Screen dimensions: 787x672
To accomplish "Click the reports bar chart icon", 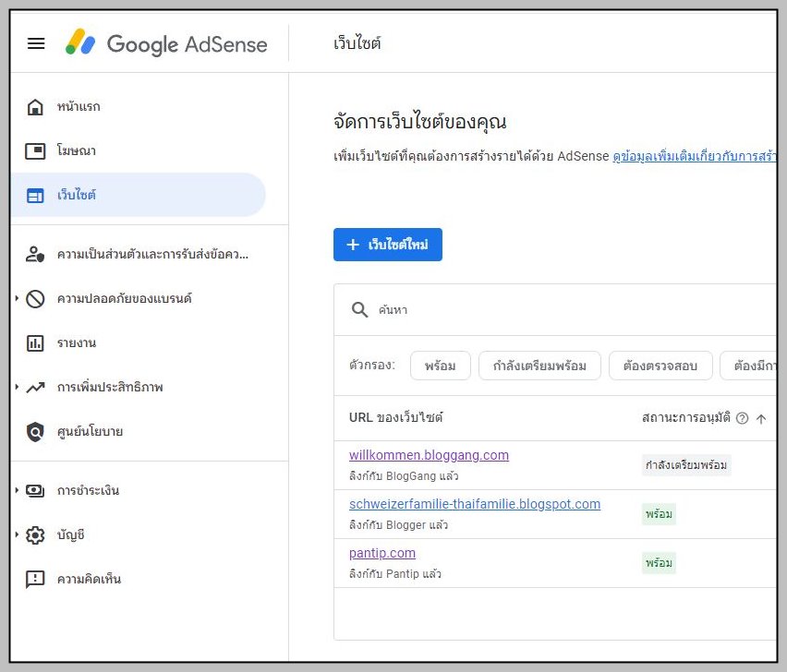I will point(35,343).
